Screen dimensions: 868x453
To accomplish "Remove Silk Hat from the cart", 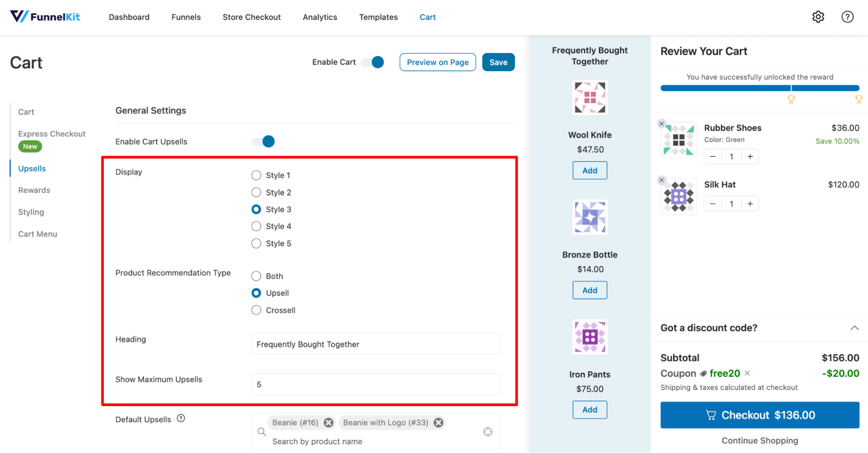I will (x=661, y=180).
